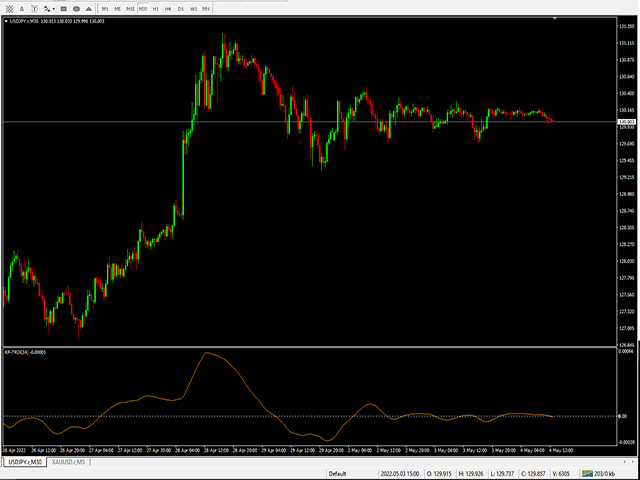
Task: Toggle the M30 timeframe button
Action: click(x=143, y=8)
